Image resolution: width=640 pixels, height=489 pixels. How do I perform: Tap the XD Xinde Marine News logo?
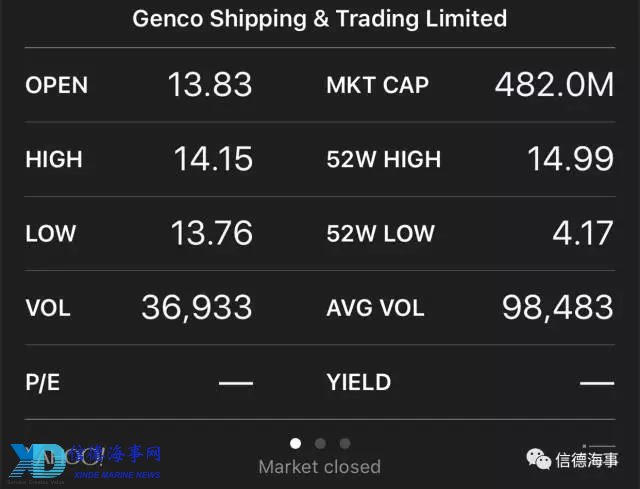point(85,464)
